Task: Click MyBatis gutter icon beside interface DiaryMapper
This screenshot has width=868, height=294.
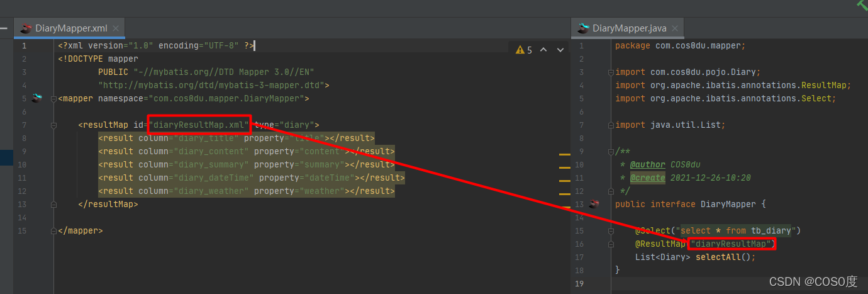Action: 594,204
